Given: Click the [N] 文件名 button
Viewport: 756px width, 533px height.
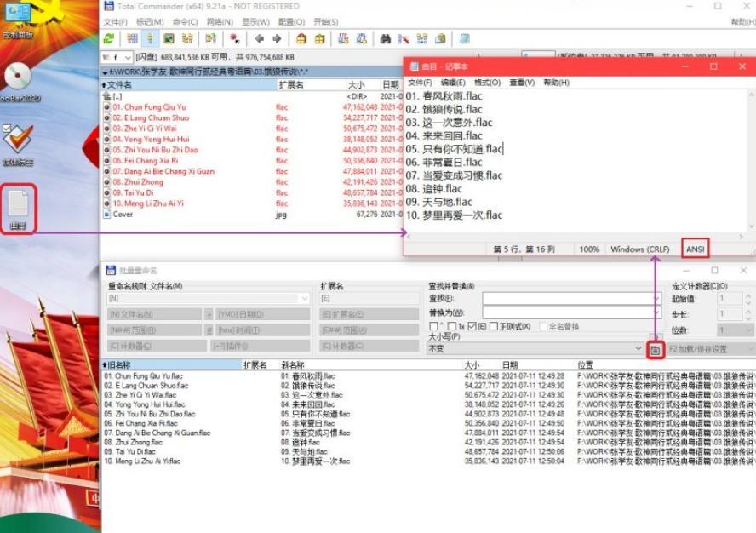Looking at the screenshot, I should [154, 314].
